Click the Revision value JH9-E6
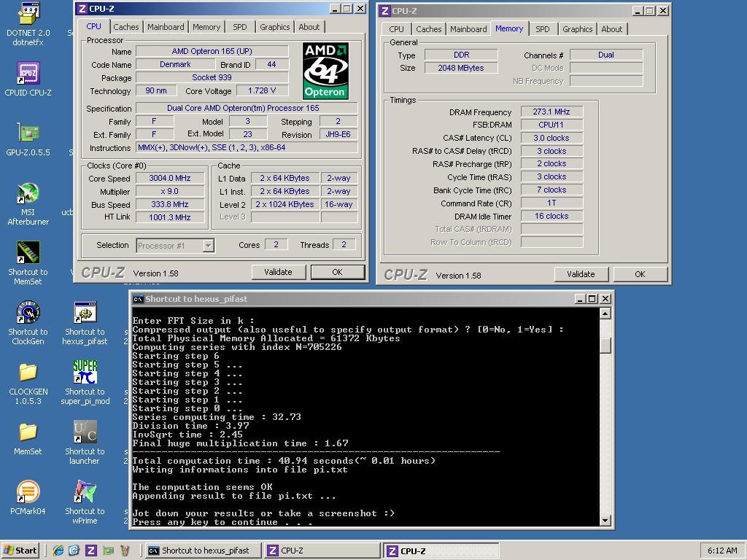This screenshot has width=747, height=560. coord(338,134)
